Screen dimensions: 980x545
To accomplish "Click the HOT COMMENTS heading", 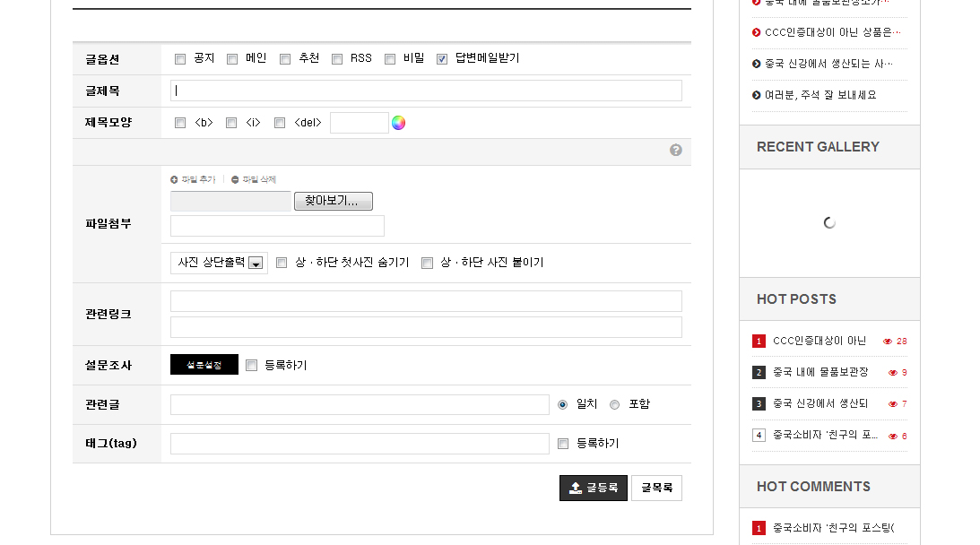I will coord(813,487).
